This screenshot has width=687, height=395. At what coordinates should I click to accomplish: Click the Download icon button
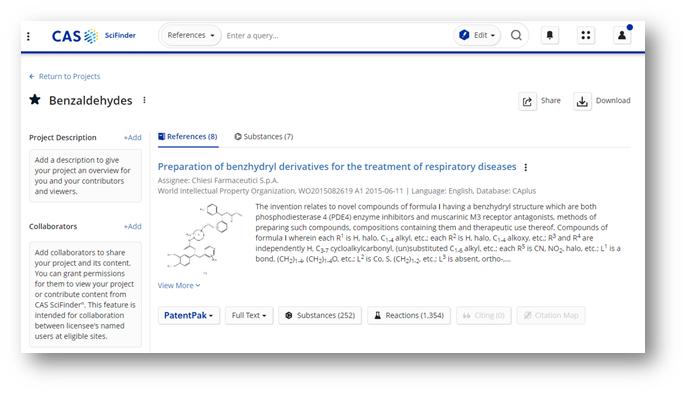(x=582, y=101)
